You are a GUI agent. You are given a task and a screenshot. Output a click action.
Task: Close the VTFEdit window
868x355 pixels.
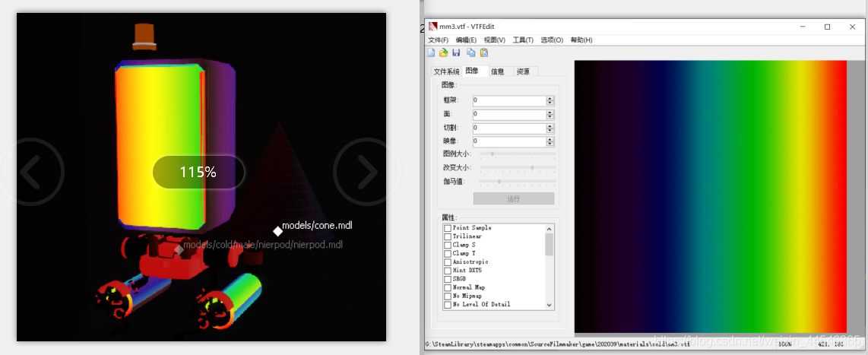[853, 27]
